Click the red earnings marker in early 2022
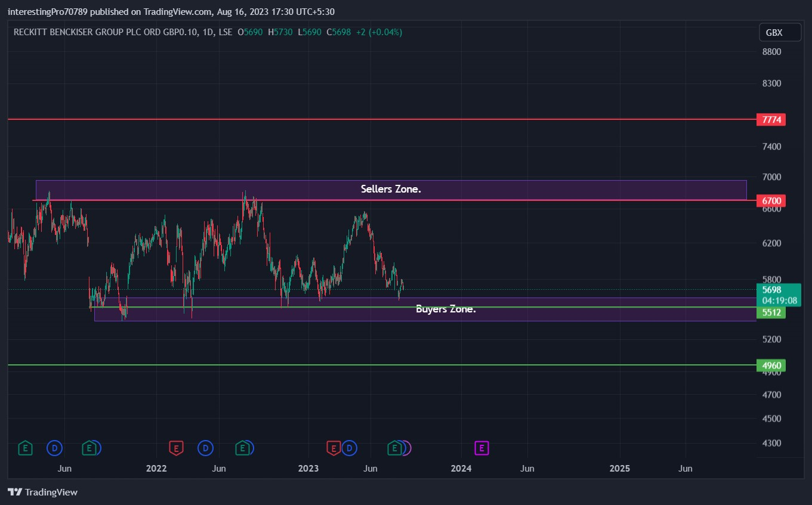This screenshot has height=505, width=812. click(x=176, y=447)
